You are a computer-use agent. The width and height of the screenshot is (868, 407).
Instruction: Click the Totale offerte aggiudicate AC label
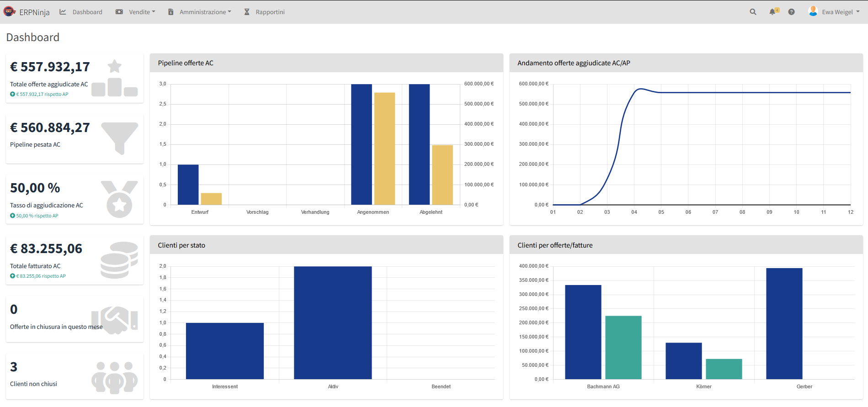coord(49,85)
